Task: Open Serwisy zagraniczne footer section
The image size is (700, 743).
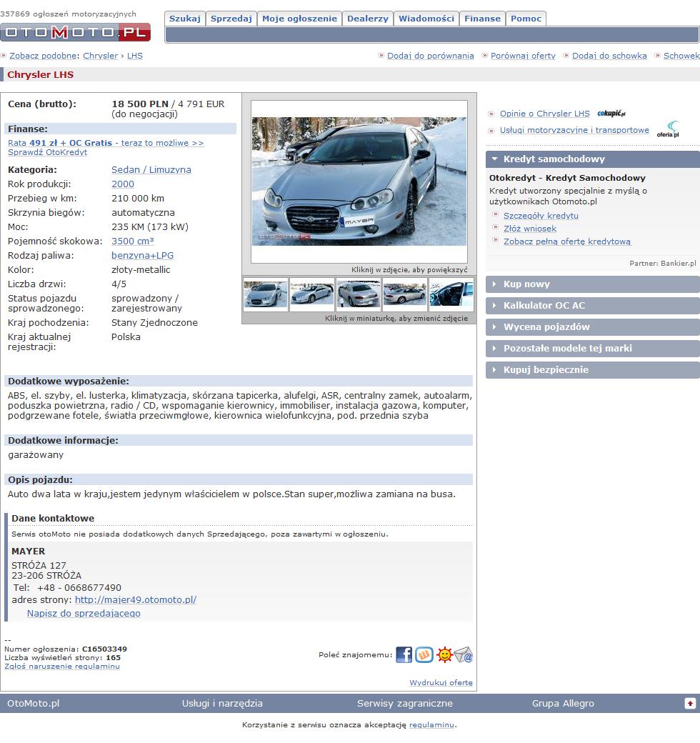Action: [x=405, y=704]
